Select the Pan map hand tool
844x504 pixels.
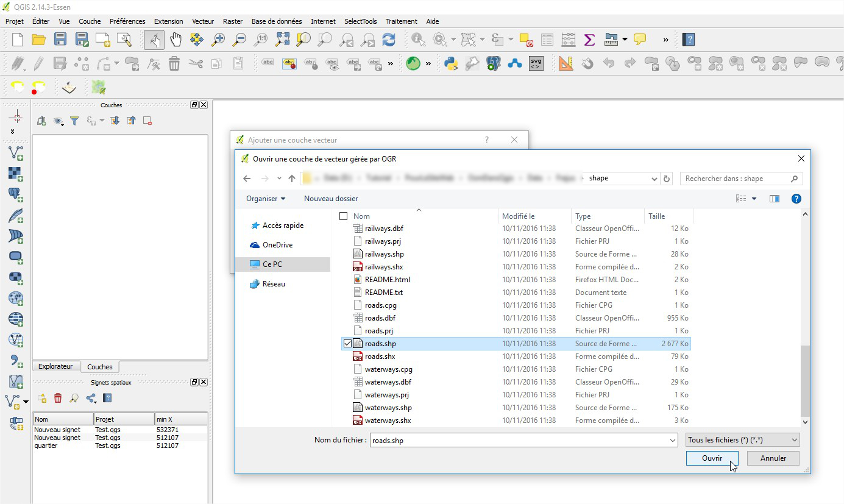176,40
